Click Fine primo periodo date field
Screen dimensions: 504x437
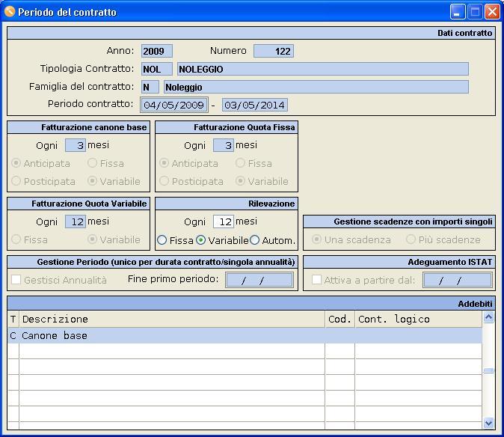pyautogui.click(x=259, y=280)
